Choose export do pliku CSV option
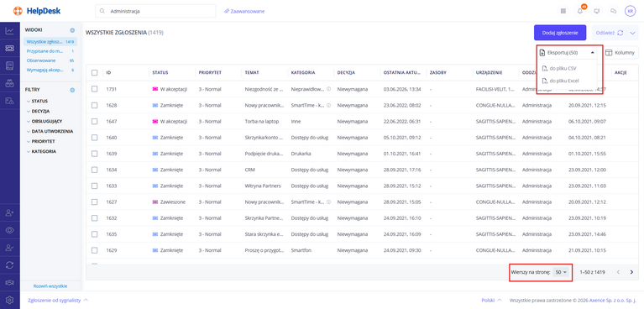The height and width of the screenshot is (309, 644). (x=567, y=68)
